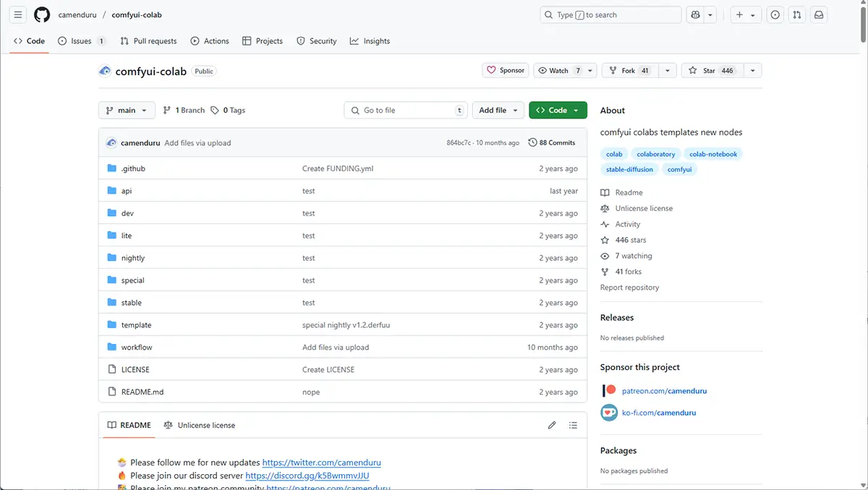This screenshot has width=868, height=490.
Task: Open the pull requests shortcut icon in header
Action: (796, 14)
